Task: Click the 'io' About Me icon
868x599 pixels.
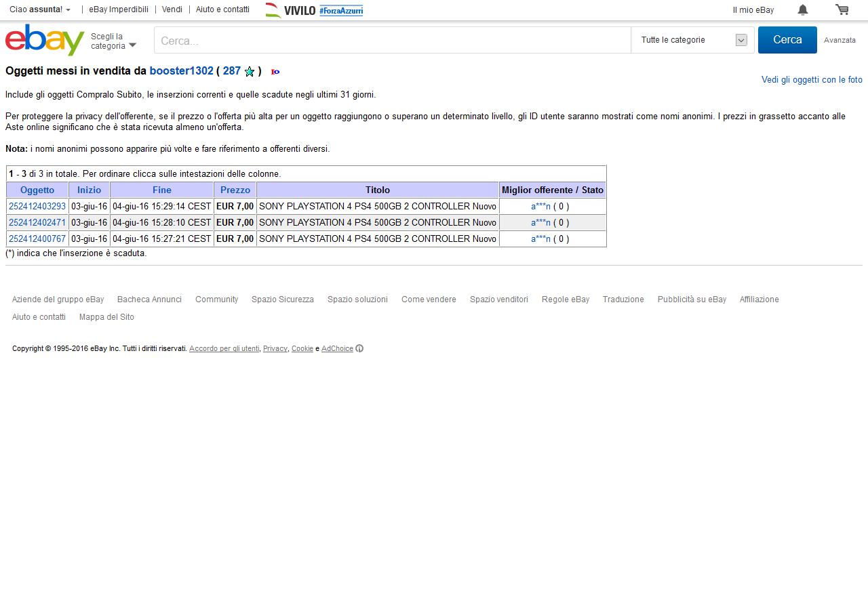Action: [x=275, y=72]
